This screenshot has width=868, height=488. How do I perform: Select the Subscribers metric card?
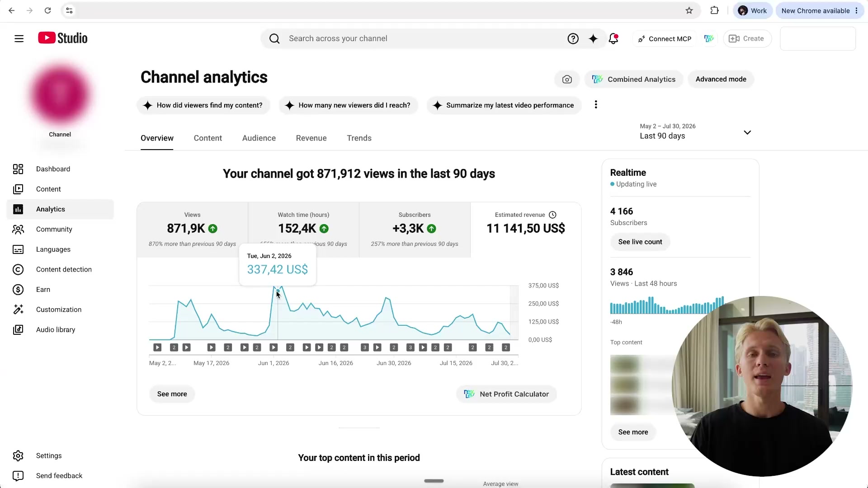415,230
